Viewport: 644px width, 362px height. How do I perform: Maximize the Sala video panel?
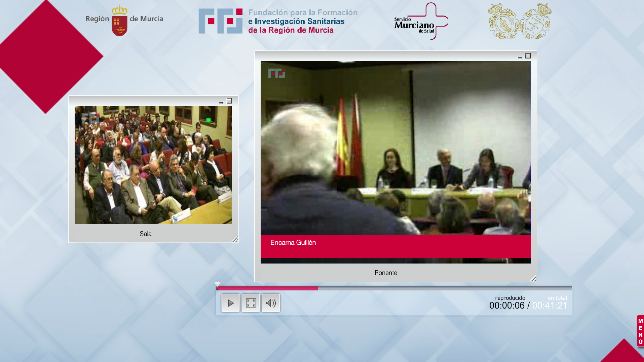click(x=229, y=101)
